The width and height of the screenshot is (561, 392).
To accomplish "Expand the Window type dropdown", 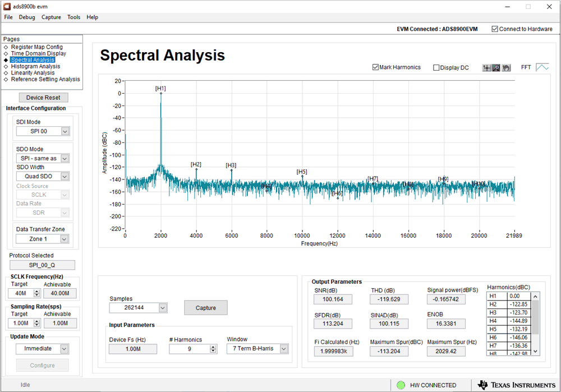I will pyautogui.click(x=284, y=349).
